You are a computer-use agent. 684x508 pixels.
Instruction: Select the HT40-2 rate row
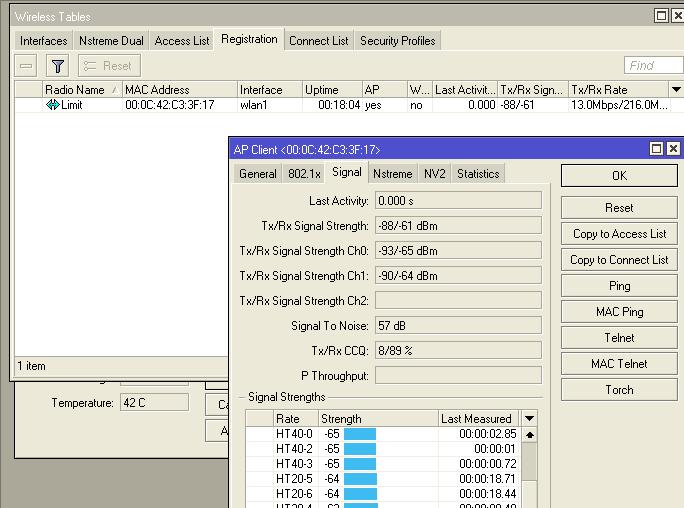point(383,449)
